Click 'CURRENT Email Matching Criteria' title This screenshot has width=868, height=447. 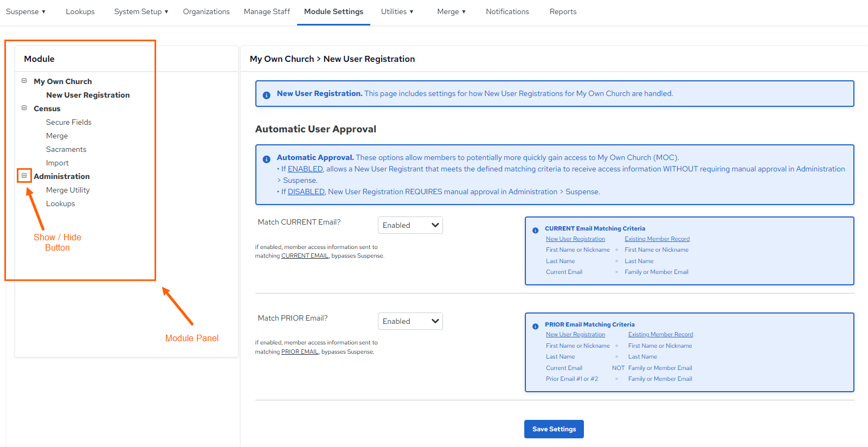tap(595, 228)
